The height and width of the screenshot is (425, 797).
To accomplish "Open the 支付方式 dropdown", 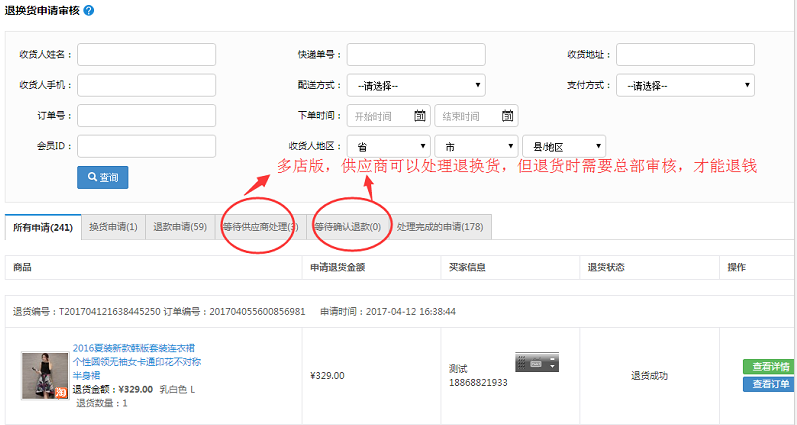I will point(685,85).
